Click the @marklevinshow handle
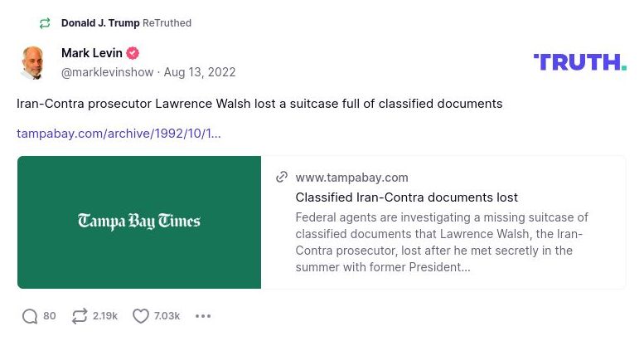 click(107, 72)
